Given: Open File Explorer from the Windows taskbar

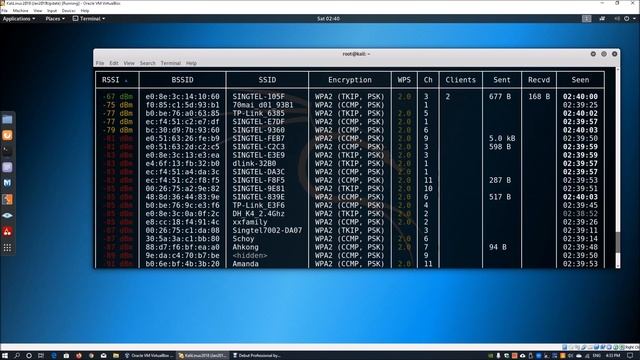Looking at the screenshot, I should pyautogui.click(x=116, y=356).
